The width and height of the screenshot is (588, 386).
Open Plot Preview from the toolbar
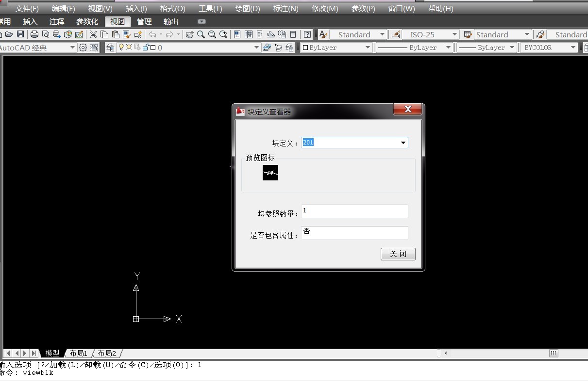click(x=46, y=34)
